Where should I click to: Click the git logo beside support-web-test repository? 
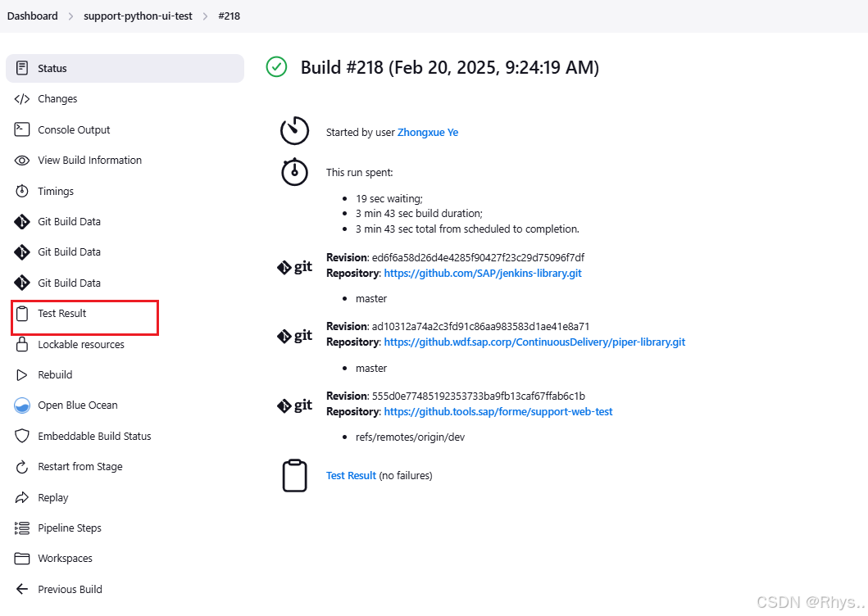294,405
